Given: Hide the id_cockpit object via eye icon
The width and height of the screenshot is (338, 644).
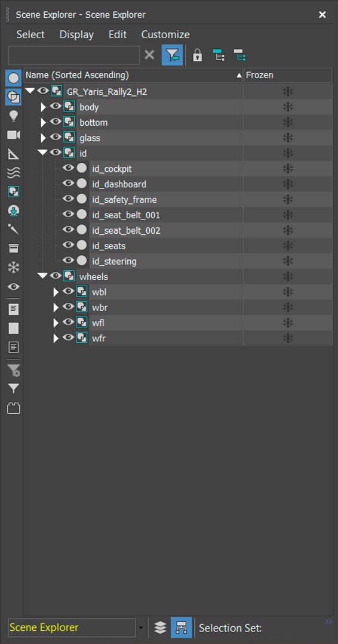Looking at the screenshot, I should tap(68, 168).
